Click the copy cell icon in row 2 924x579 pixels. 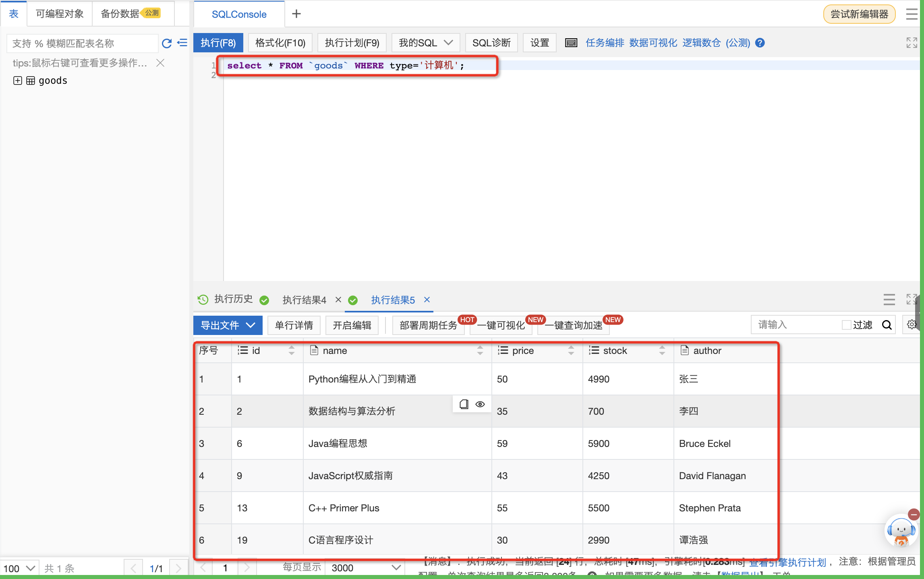464,404
